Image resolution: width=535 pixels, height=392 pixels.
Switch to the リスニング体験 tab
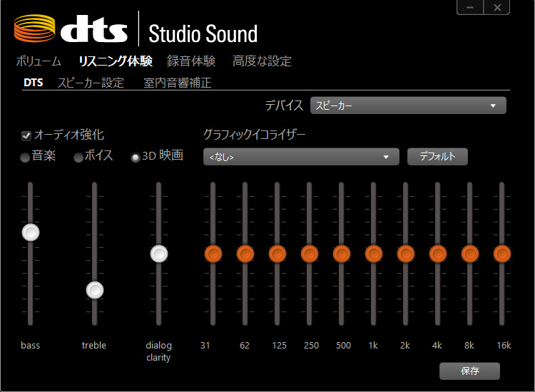[116, 61]
